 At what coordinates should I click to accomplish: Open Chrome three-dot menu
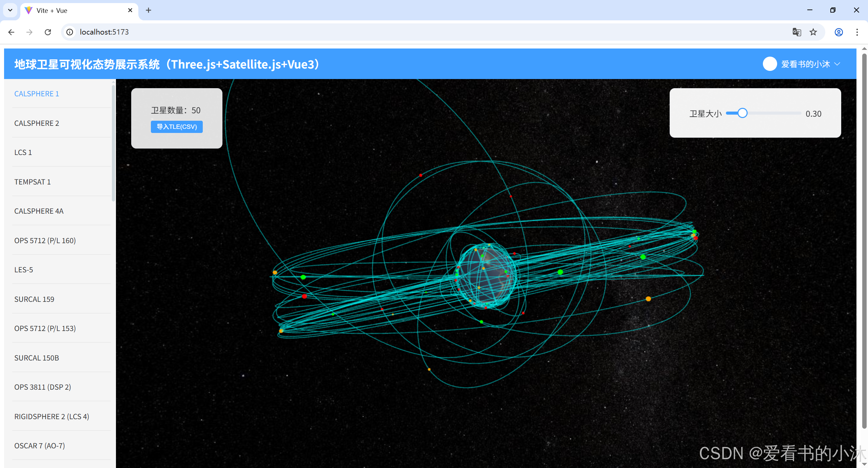[x=857, y=32]
